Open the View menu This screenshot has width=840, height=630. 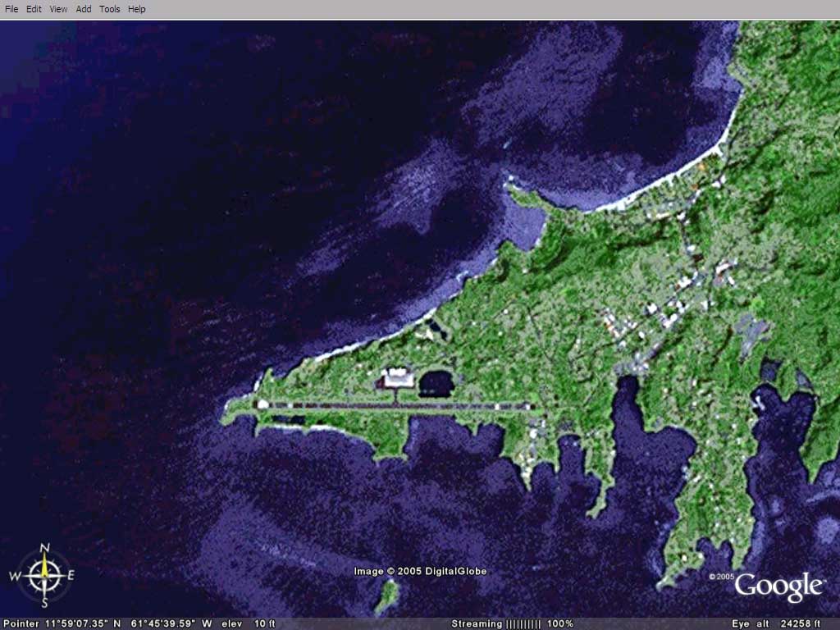coord(58,9)
